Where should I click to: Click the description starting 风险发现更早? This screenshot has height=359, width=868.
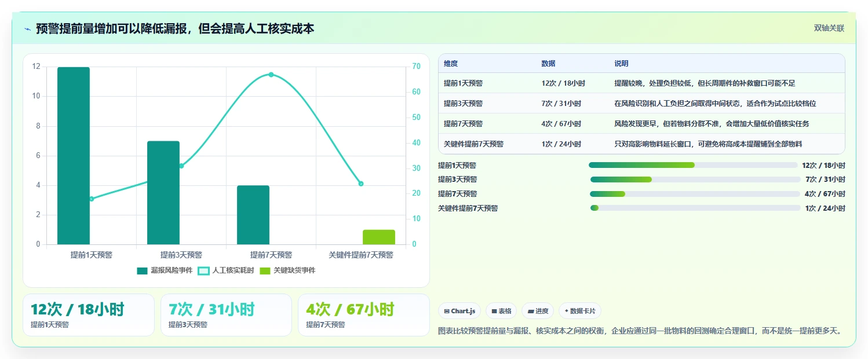tap(712, 124)
